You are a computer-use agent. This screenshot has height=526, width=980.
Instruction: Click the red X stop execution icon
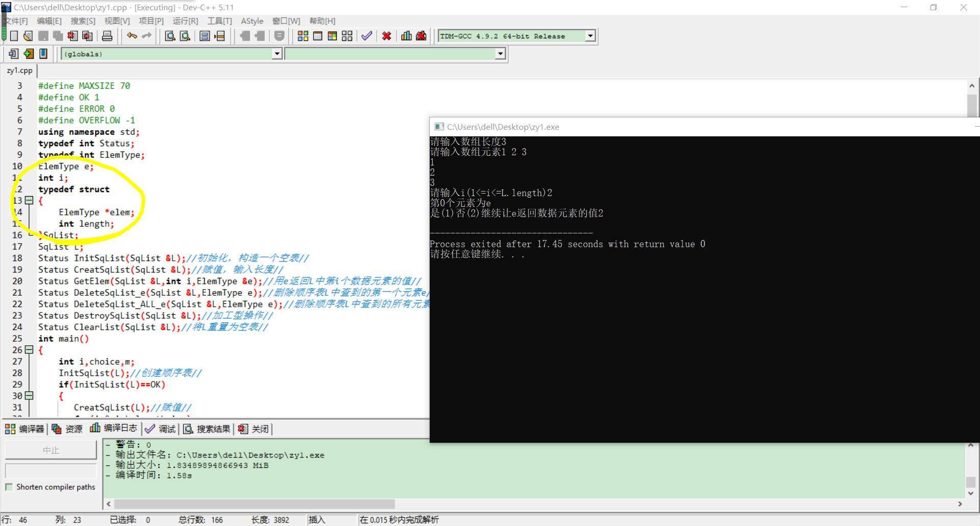tap(386, 36)
